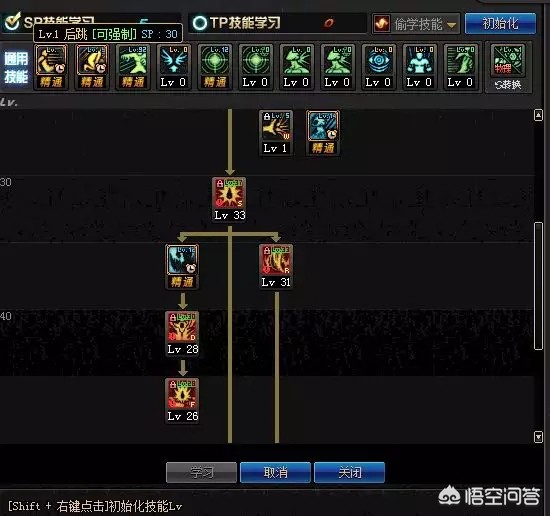The width and height of the screenshot is (550, 516).
Task: Select the Lv 33 red explosion skill
Action: (230, 193)
